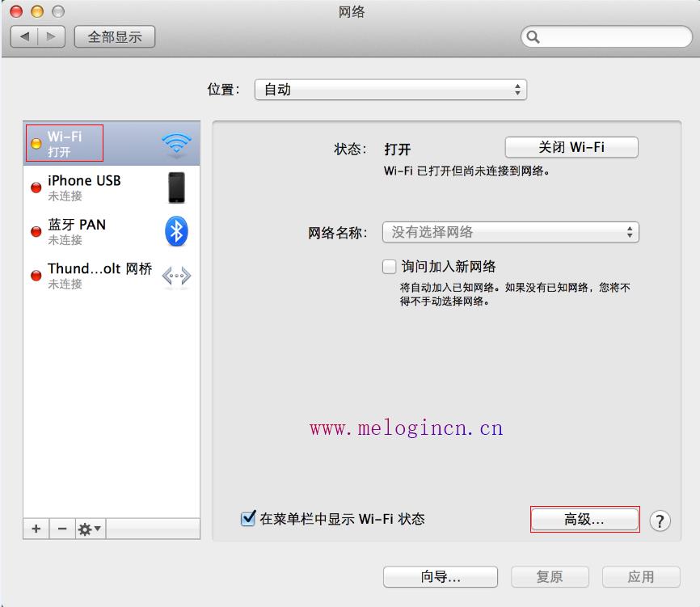Open the gear action menu under the list
Image resolution: width=700 pixels, height=607 pixels.
tap(90, 529)
